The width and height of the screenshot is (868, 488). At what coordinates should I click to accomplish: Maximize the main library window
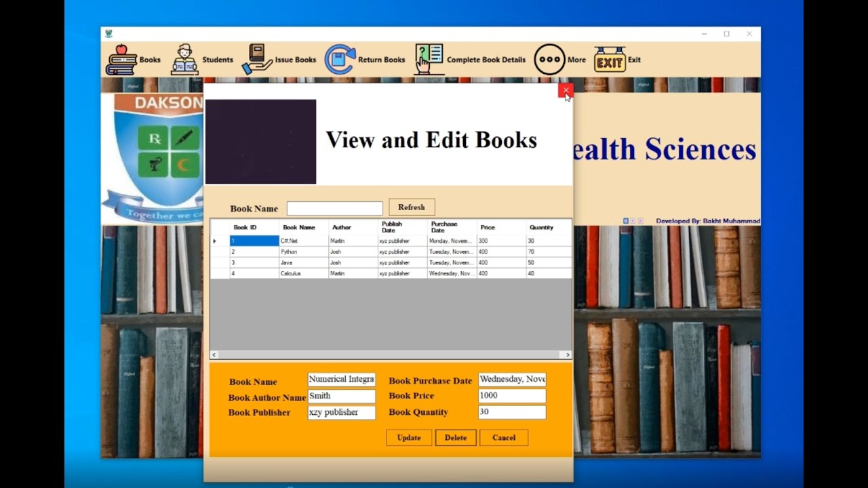click(726, 34)
